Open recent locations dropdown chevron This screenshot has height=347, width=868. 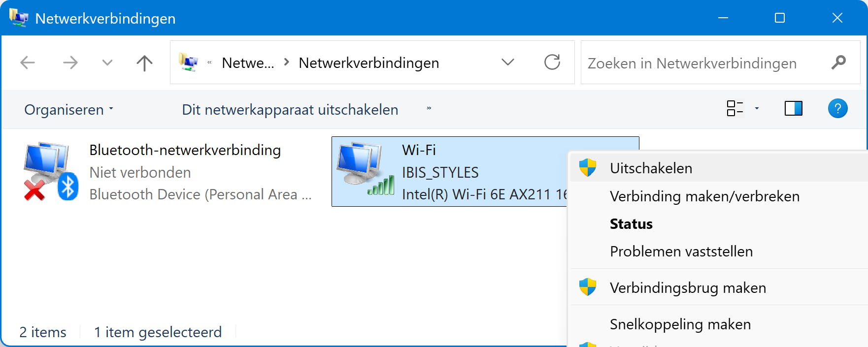[107, 63]
